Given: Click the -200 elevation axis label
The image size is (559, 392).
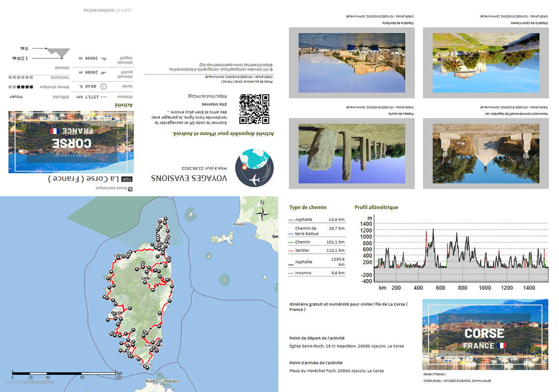Looking at the screenshot, I should 366,275.
